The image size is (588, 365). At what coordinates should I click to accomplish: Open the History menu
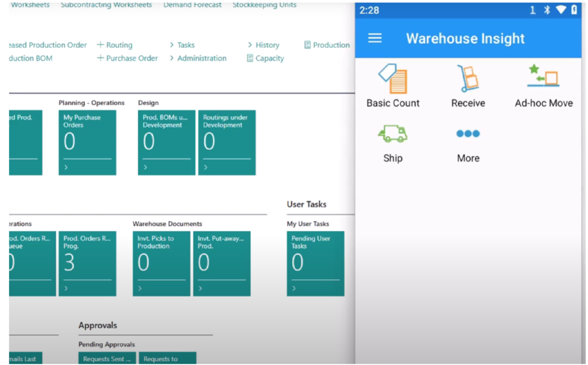tap(268, 45)
